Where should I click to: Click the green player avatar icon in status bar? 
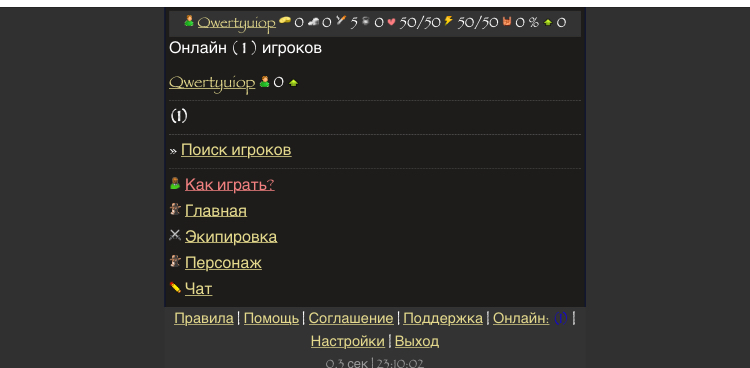(x=189, y=21)
